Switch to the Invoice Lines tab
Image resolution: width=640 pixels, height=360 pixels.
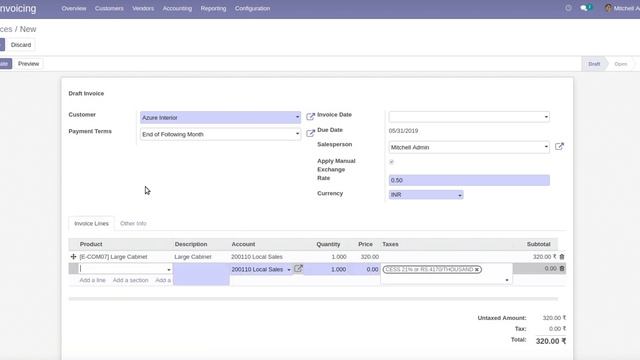(x=91, y=223)
